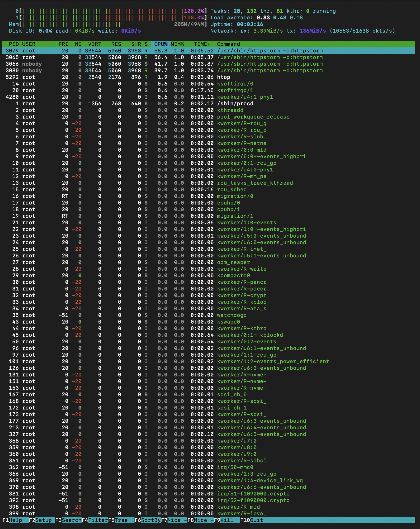This screenshot has width=420, height=529.
Task: Toggle F5 Tree view
Action: pyautogui.click(x=121, y=520)
